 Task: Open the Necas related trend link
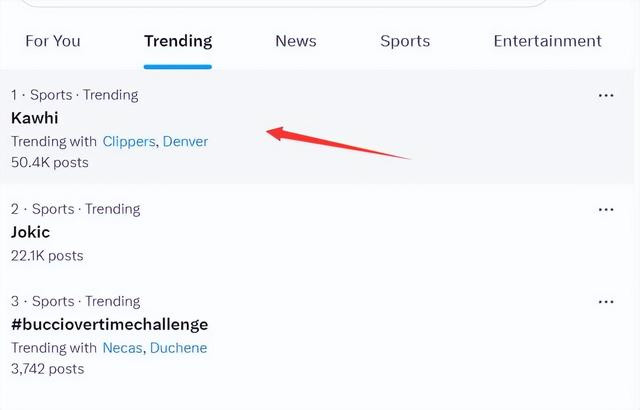[122, 348]
